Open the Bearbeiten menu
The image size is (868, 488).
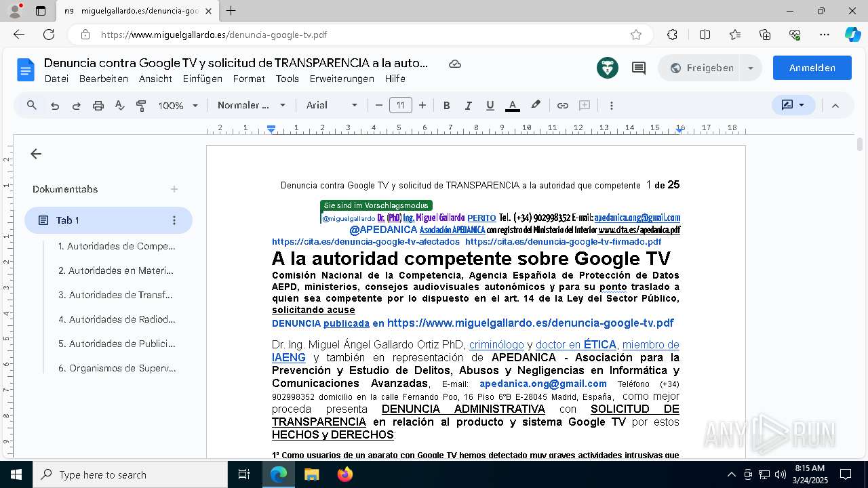pyautogui.click(x=104, y=79)
